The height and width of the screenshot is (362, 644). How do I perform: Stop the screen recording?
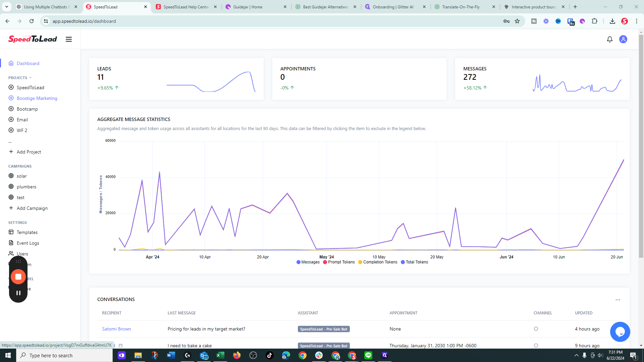point(18,277)
